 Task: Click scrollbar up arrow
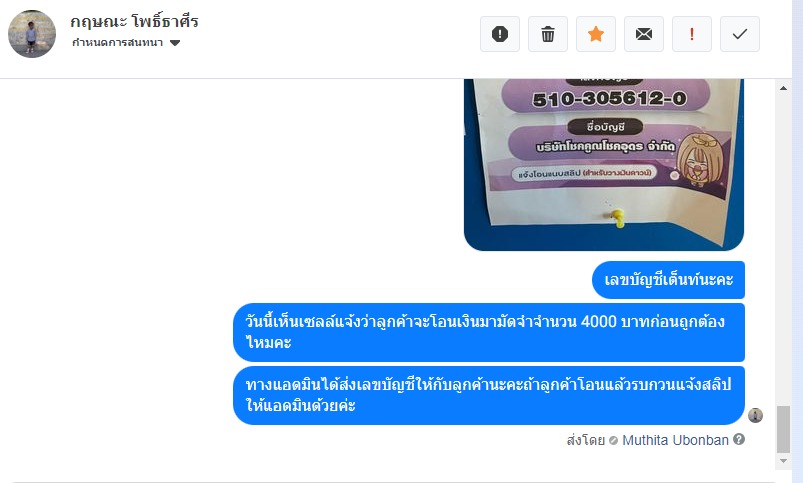pyautogui.click(x=783, y=88)
